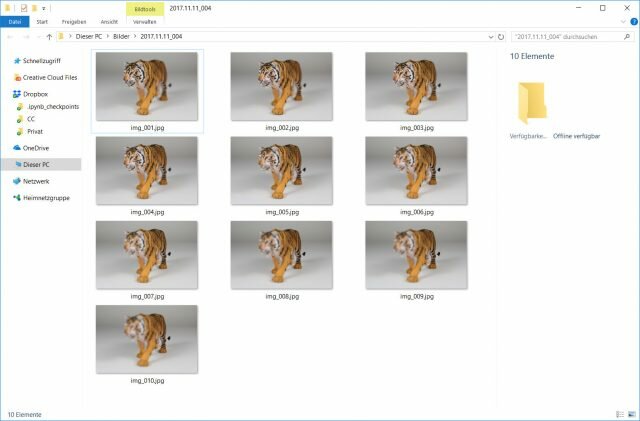Go up one folder level
This screenshot has height=421, width=640.
click(x=49, y=36)
